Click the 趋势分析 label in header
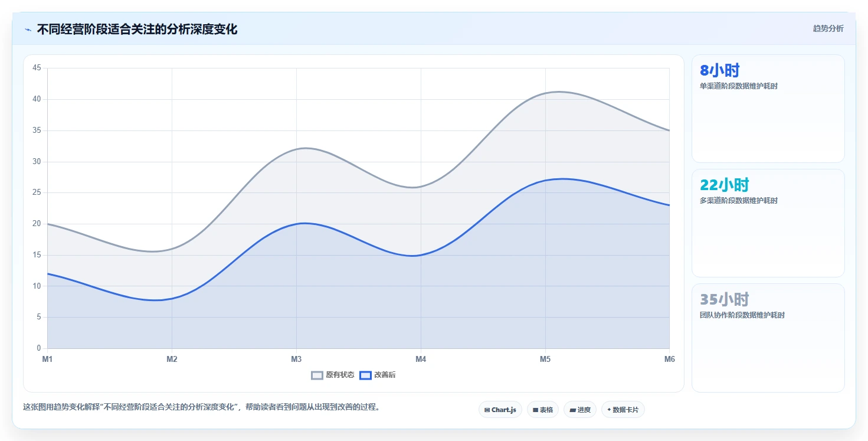 pyautogui.click(x=828, y=28)
